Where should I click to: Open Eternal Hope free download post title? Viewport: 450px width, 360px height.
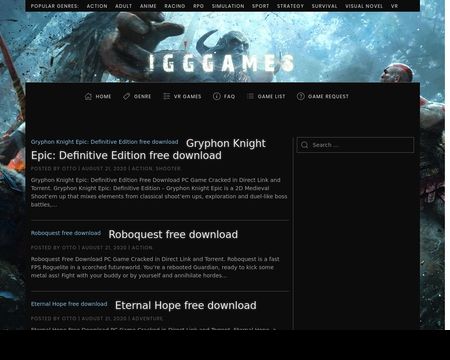(186, 305)
